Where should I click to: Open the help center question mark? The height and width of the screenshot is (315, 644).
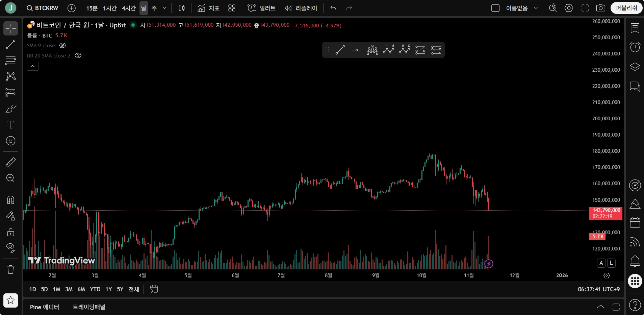pyautogui.click(x=635, y=305)
